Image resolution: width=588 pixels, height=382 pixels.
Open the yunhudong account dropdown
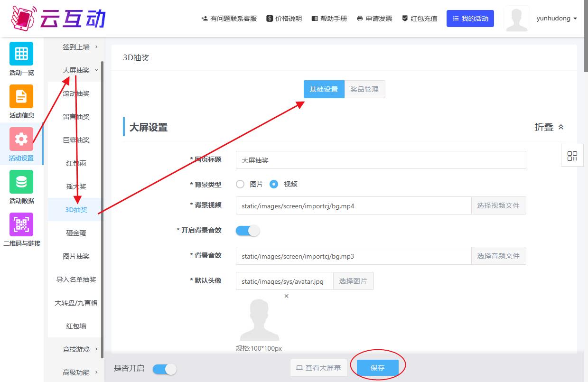pos(556,19)
